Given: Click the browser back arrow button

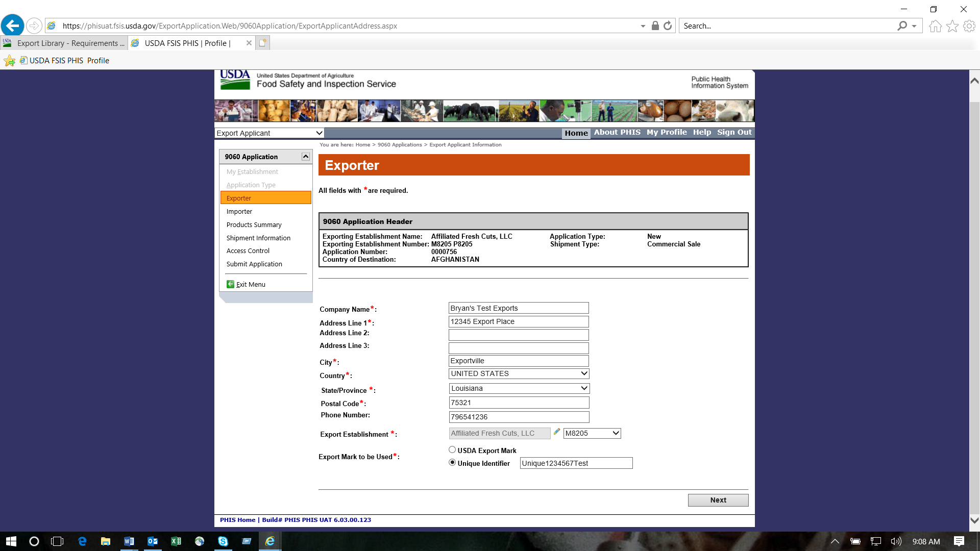Looking at the screenshot, I should tap(12, 26).
